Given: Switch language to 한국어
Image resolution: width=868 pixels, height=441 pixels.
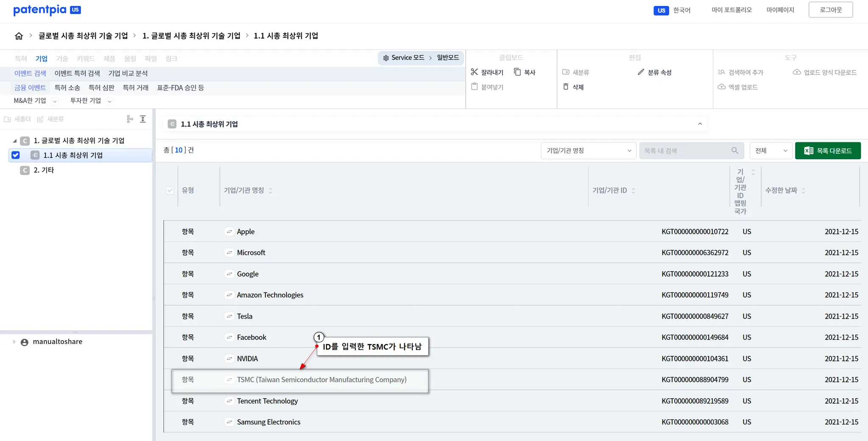Looking at the screenshot, I should [682, 10].
